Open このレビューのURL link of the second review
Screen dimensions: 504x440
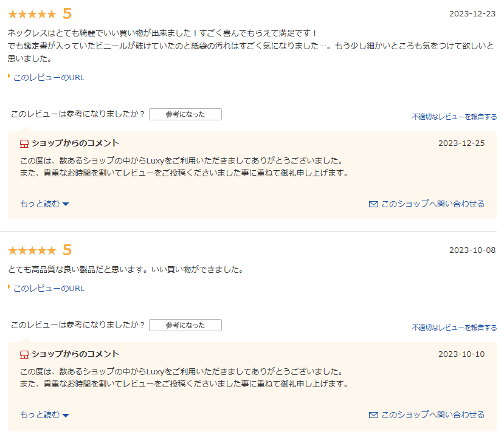point(49,288)
